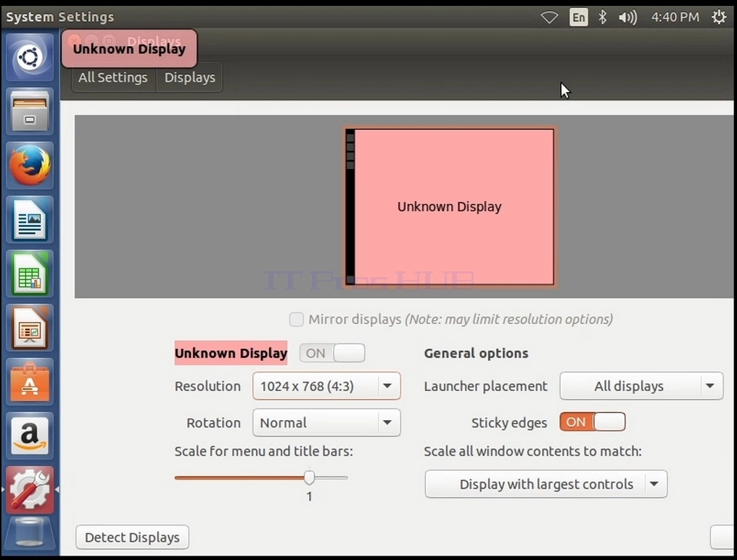737x560 pixels.
Task: Open the Files manager in the launcher
Action: point(30,112)
